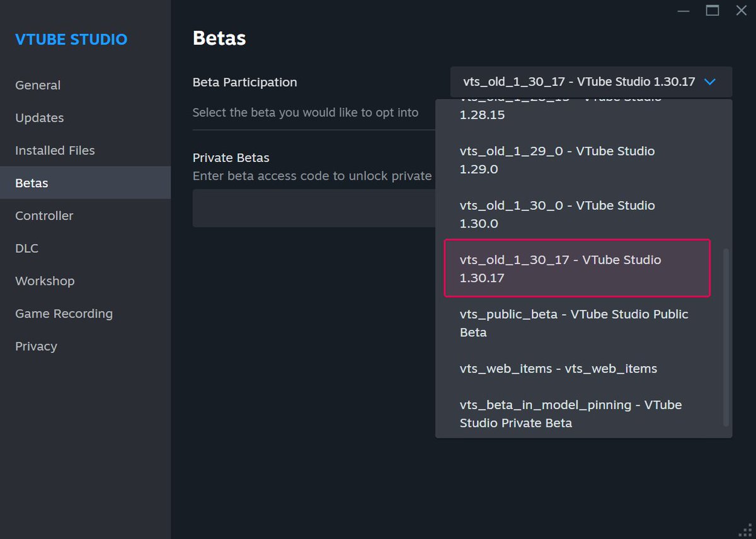Image resolution: width=756 pixels, height=539 pixels.
Task: Select the vts_web_items beta branch
Action: click(558, 368)
